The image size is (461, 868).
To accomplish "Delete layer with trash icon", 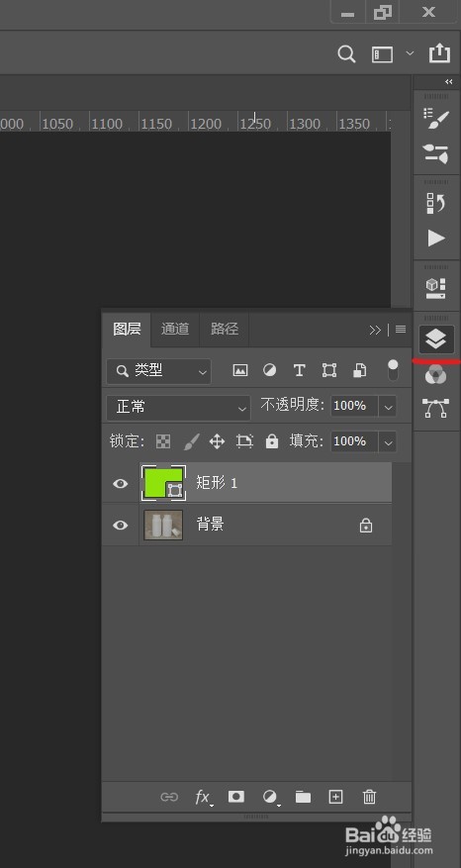I will 369,797.
